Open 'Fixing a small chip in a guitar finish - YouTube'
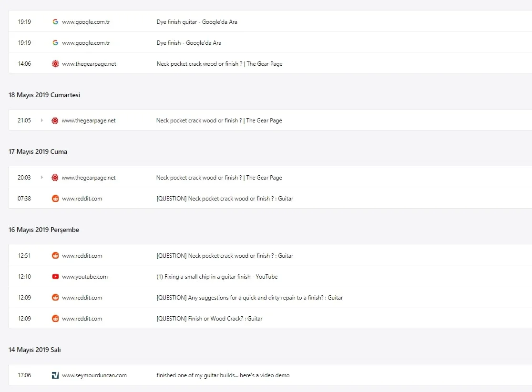The image size is (532, 392). [x=217, y=277]
